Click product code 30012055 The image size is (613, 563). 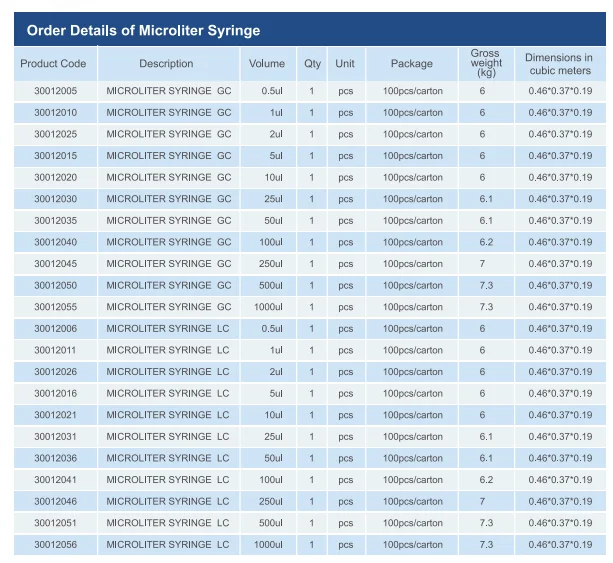click(56, 307)
